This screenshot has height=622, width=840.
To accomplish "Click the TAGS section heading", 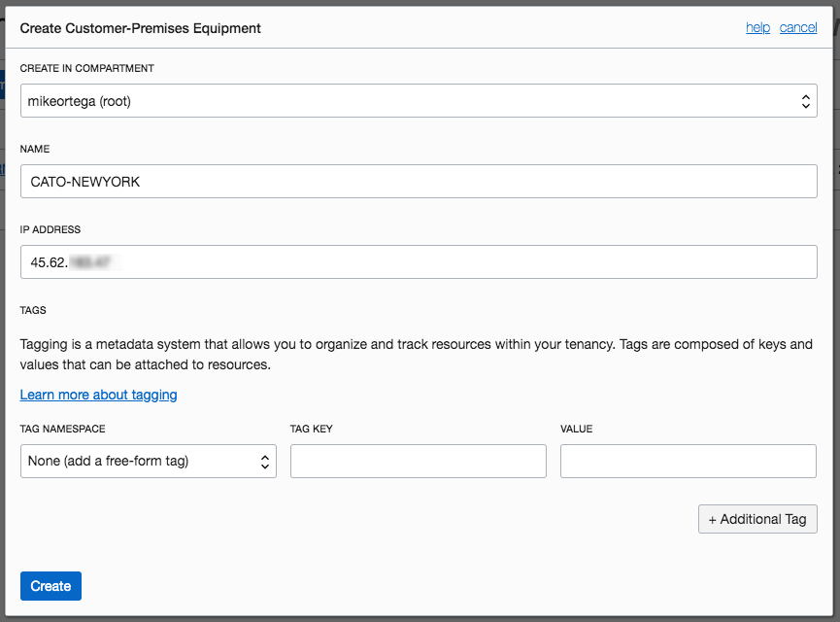I will (x=33, y=311).
